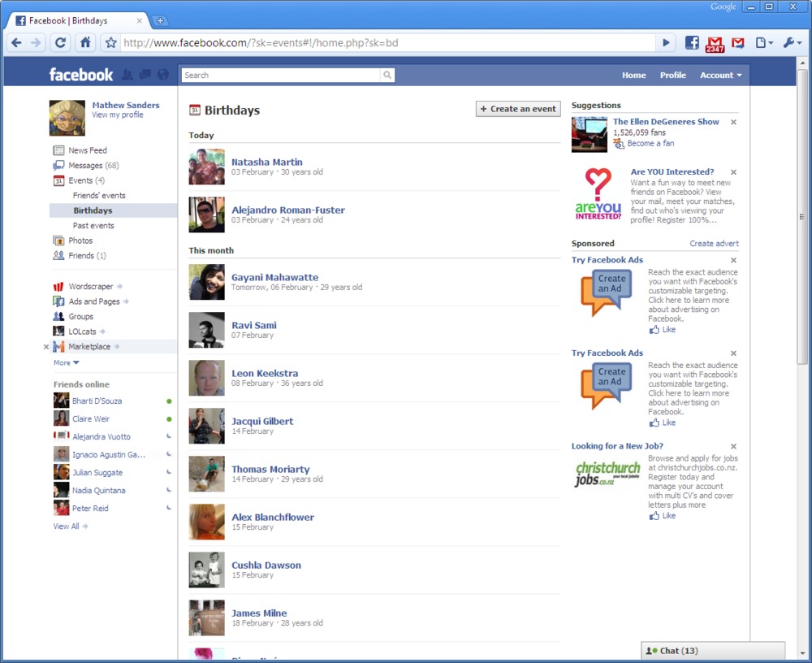Open messages icon in Facebook header
This screenshot has width=812, height=663.
click(145, 75)
